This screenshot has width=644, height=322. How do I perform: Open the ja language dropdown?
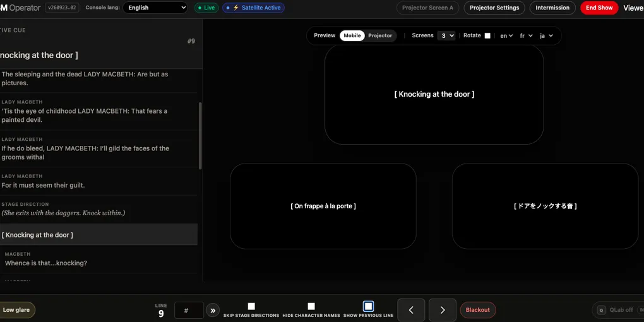pyautogui.click(x=546, y=36)
